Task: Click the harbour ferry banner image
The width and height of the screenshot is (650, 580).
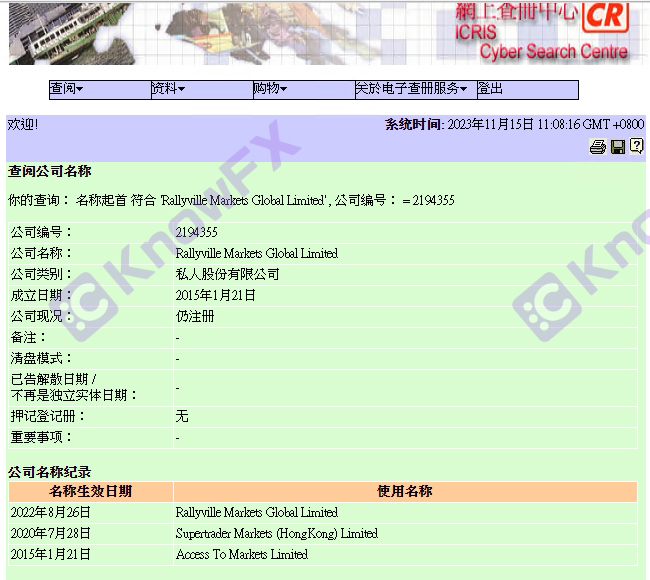Action: click(x=70, y=34)
